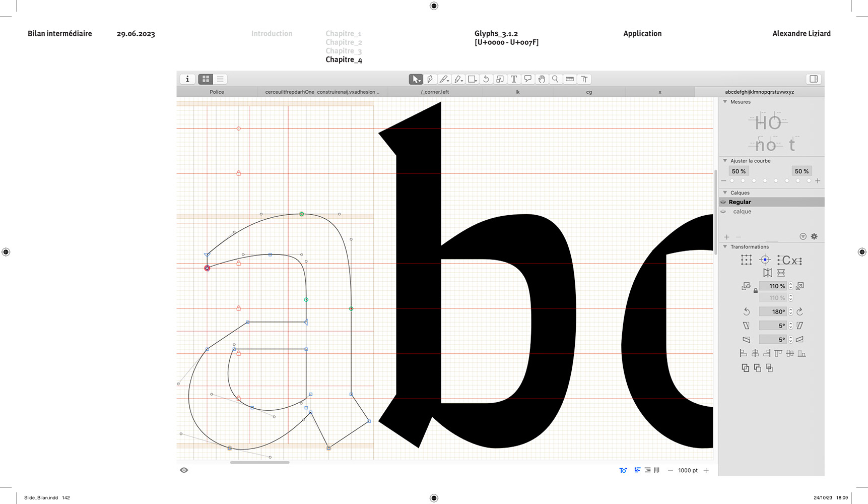Select the Annotation speech bubble tool
Image resolution: width=868 pixels, height=504 pixels.
(527, 79)
